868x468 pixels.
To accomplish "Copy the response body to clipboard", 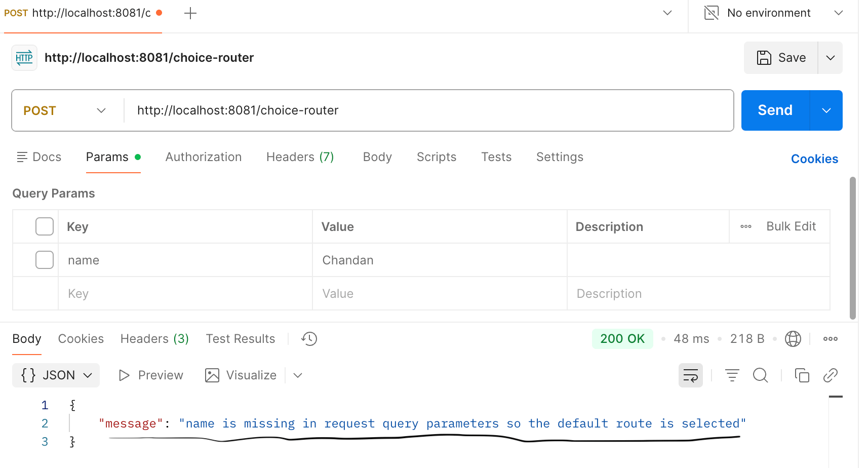I will tap(802, 375).
